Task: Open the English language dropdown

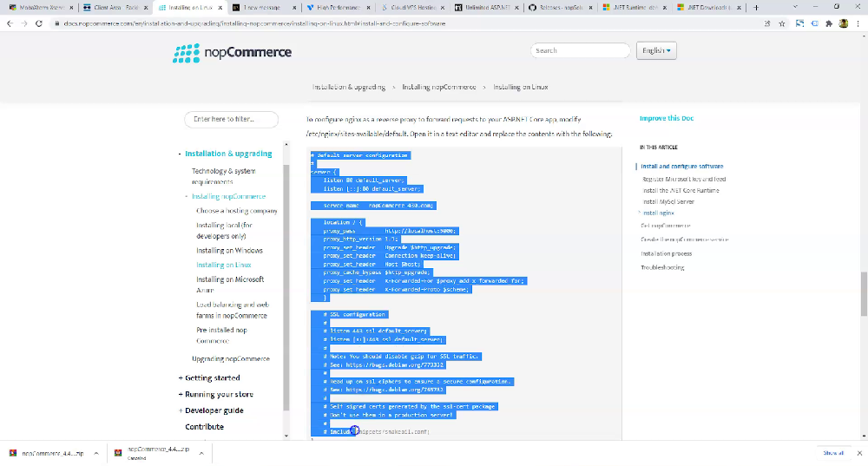Action: 657,50
